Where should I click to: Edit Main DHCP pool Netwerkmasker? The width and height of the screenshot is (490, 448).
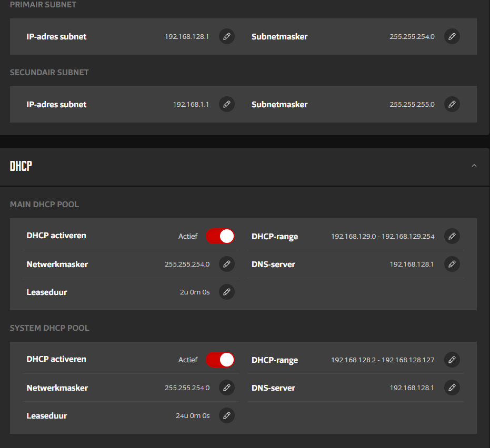tap(226, 264)
